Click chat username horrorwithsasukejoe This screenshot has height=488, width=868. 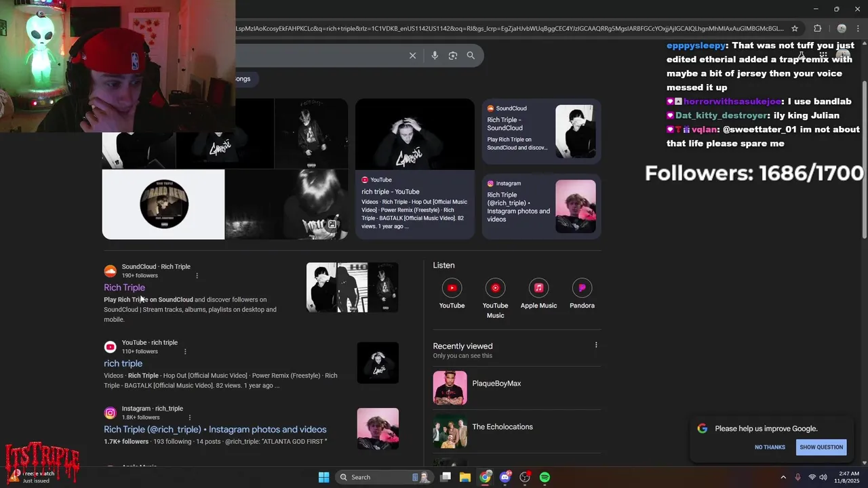[732, 101]
